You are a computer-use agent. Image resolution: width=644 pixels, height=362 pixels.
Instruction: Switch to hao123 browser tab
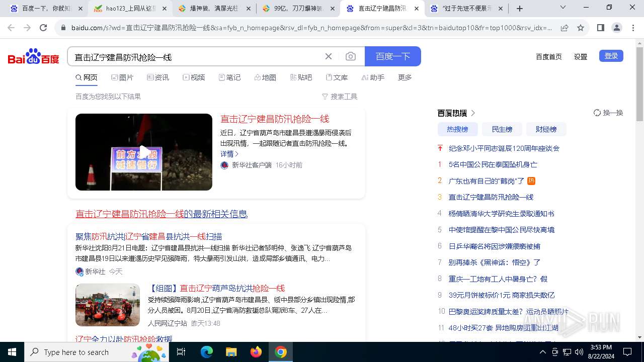130,9
